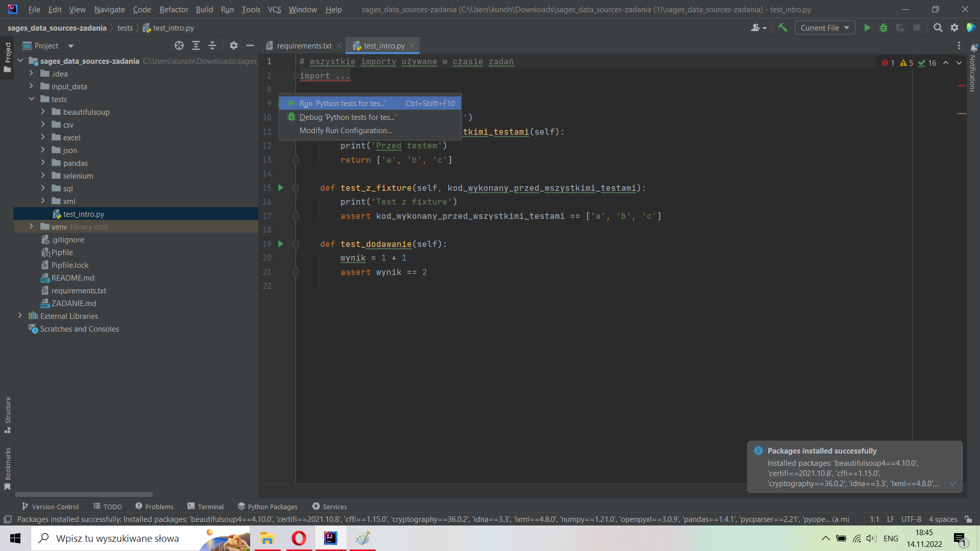Click Select Opened File crosshair icon
Image resolution: width=980 pixels, height=551 pixels.
179,45
